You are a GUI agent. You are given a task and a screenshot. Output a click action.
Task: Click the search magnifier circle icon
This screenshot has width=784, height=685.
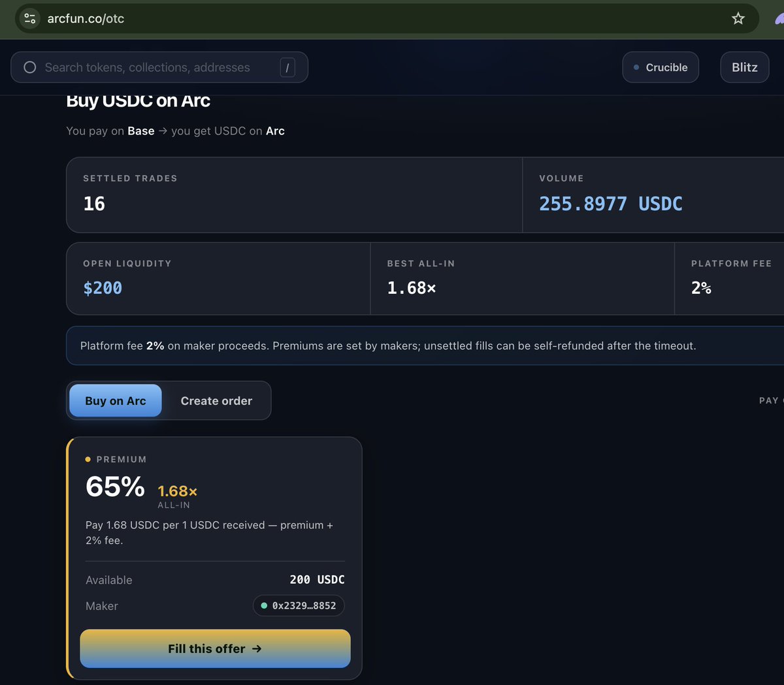pos(30,67)
